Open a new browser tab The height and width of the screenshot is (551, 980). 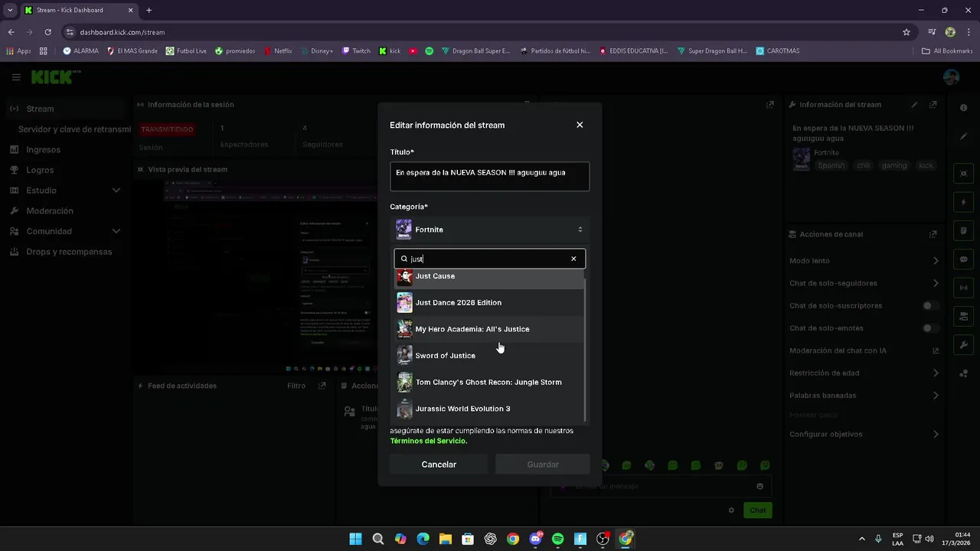pyautogui.click(x=149, y=10)
